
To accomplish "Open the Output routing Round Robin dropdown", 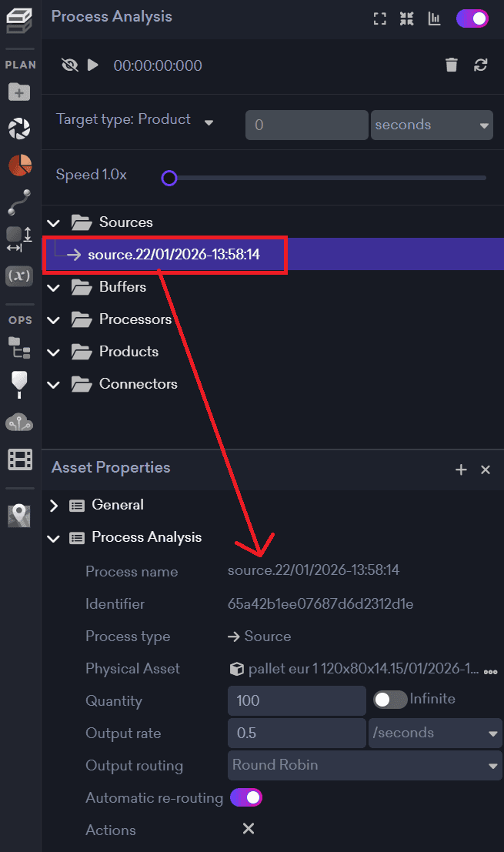I will pyautogui.click(x=365, y=766).
